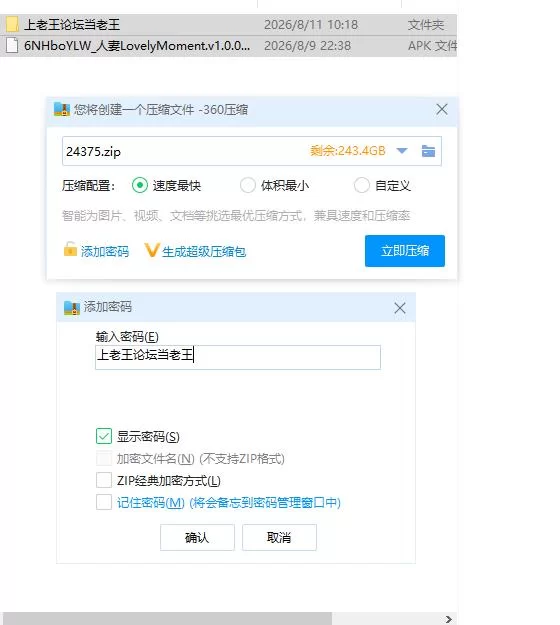Enable ZIP经典加密方式 checkbox
The width and height of the screenshot is (560, 625).
coord(104,480)
